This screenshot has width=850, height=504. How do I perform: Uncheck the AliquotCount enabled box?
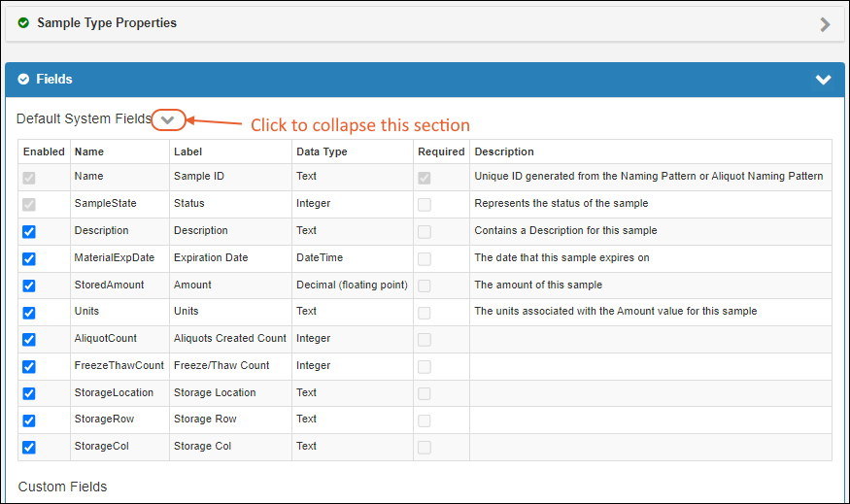click(29, 340)
